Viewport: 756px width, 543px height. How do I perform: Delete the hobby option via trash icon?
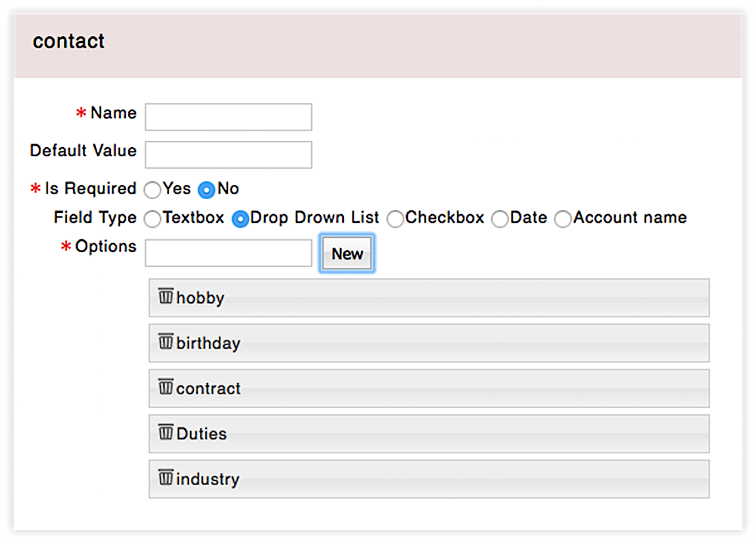pyautogui.click(x=165, y=296)
